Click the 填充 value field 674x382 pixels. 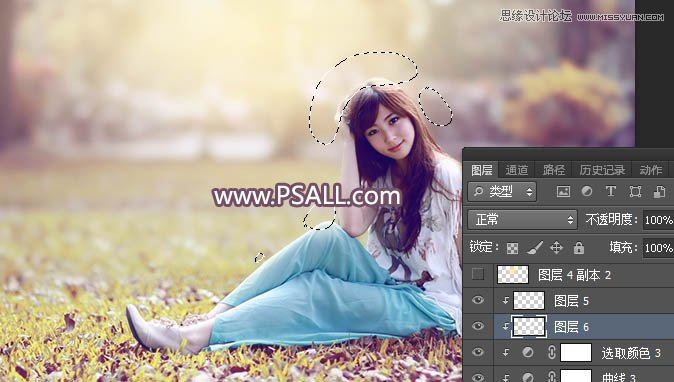(659, 248)
